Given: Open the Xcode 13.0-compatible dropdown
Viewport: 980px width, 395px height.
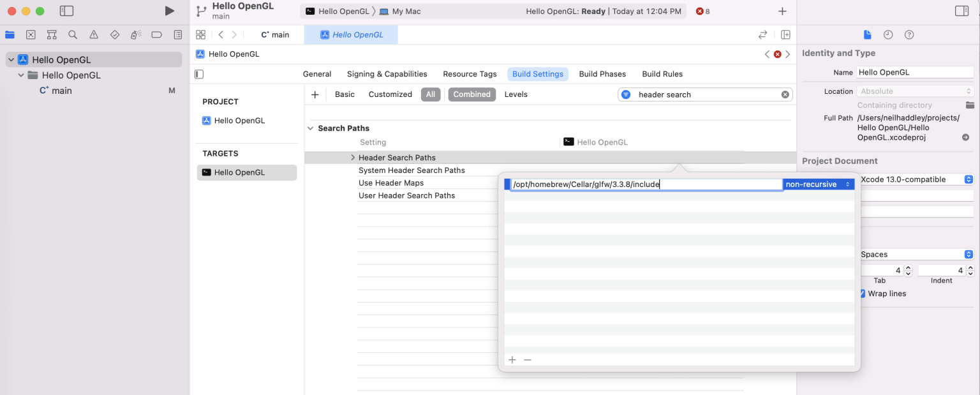Looking at the screenshot, I should (917, 179).
